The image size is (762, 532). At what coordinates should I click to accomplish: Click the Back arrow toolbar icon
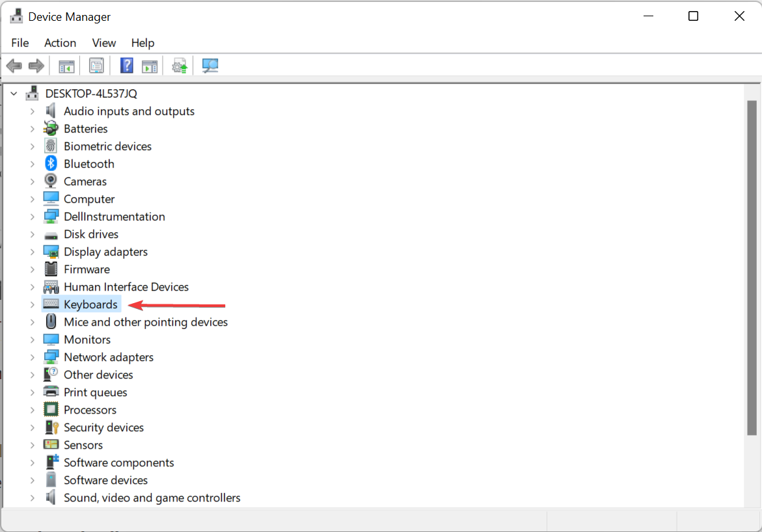(x=14, y=66)
